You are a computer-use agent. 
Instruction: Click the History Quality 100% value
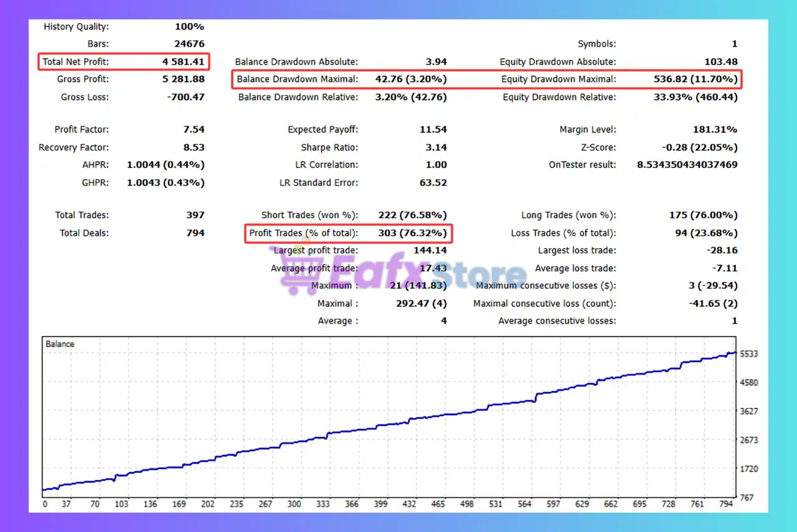click(x=189, y=26)
